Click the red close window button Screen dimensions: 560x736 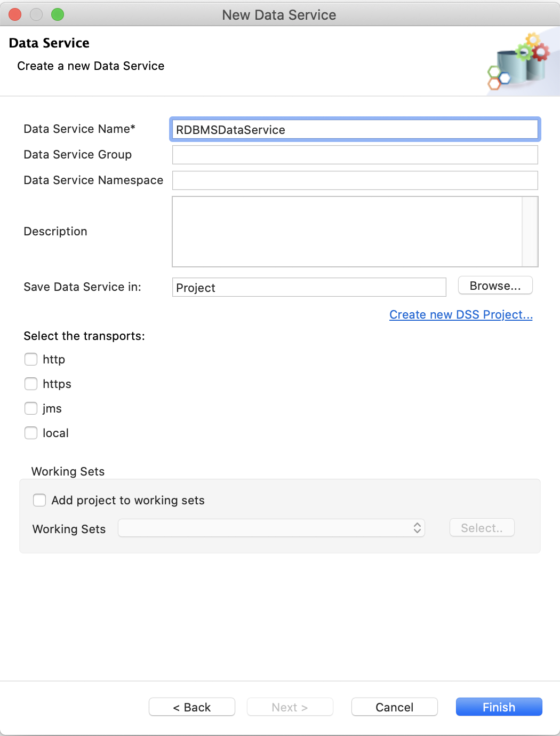(x=15, y=14)
